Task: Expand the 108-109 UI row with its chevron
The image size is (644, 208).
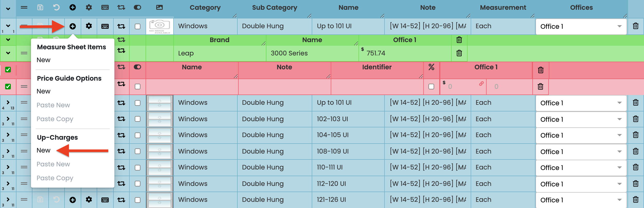Action: point(8,151)
